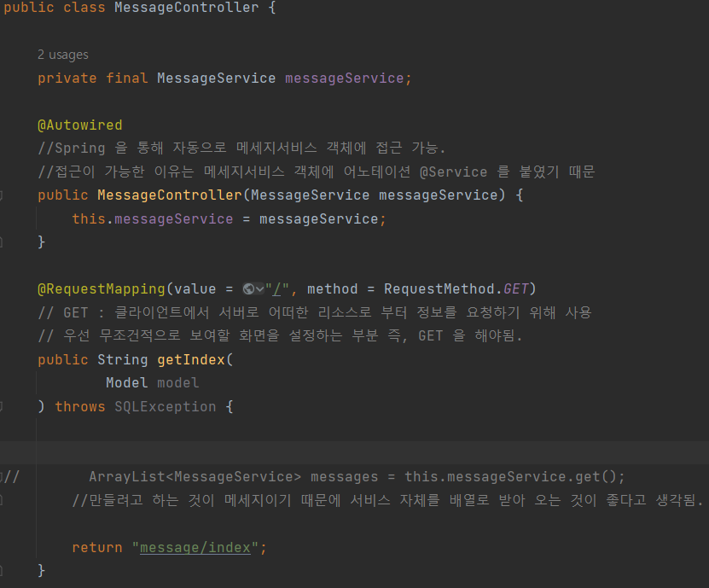Click the String return type of getIndex

click(x=123, y=359)
